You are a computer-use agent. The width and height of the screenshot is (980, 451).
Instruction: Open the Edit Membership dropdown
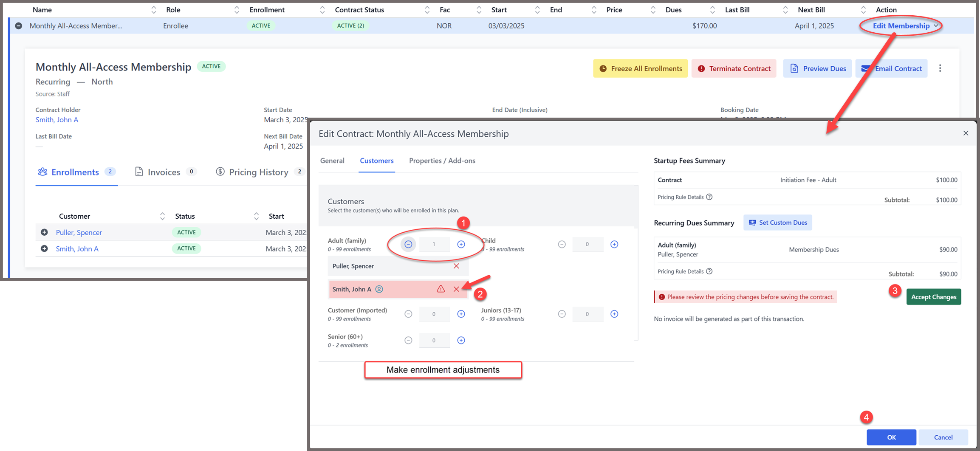click(x=905, y=26)
